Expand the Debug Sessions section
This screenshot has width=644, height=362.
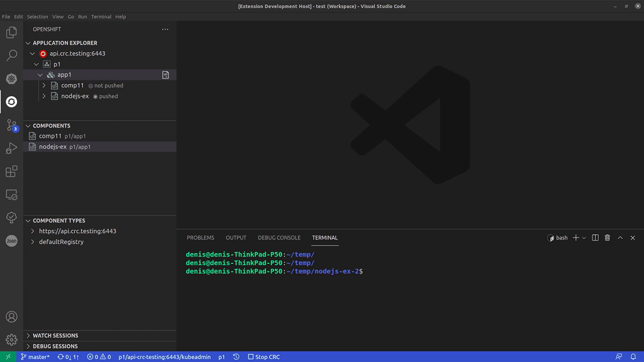click(x=28, y=346)
